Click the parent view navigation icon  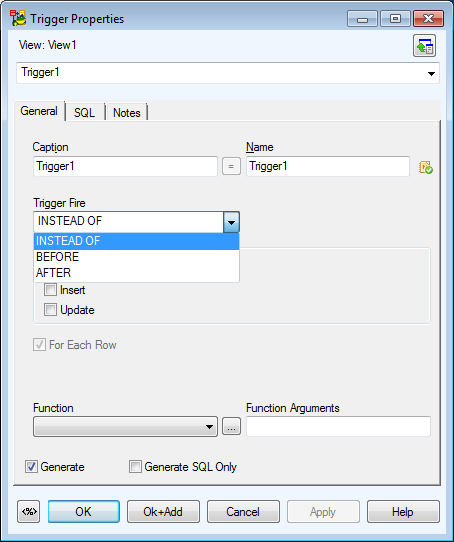(x=424, y=46)
